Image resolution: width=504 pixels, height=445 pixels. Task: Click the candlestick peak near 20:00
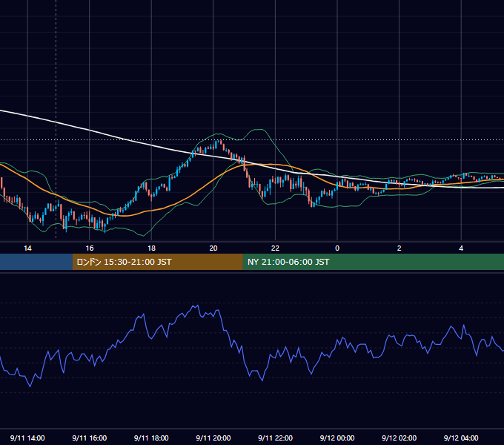[x=220, y=142]
